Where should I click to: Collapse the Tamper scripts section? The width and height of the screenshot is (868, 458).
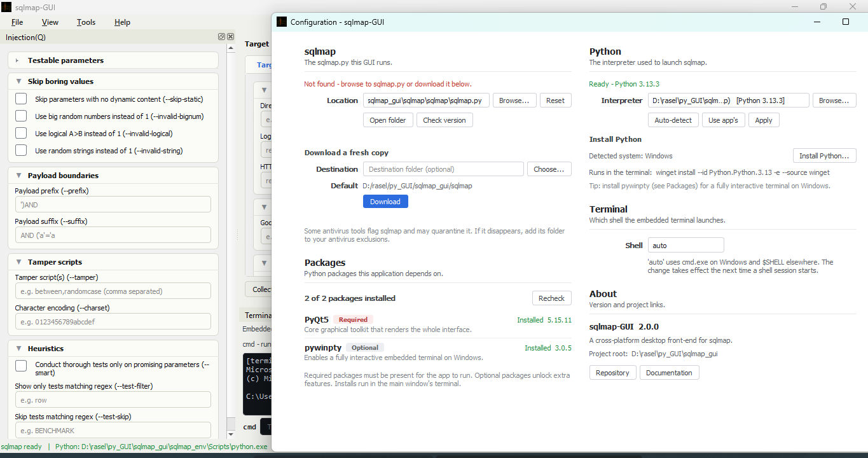pyautogui.click(x=17, y=262)
